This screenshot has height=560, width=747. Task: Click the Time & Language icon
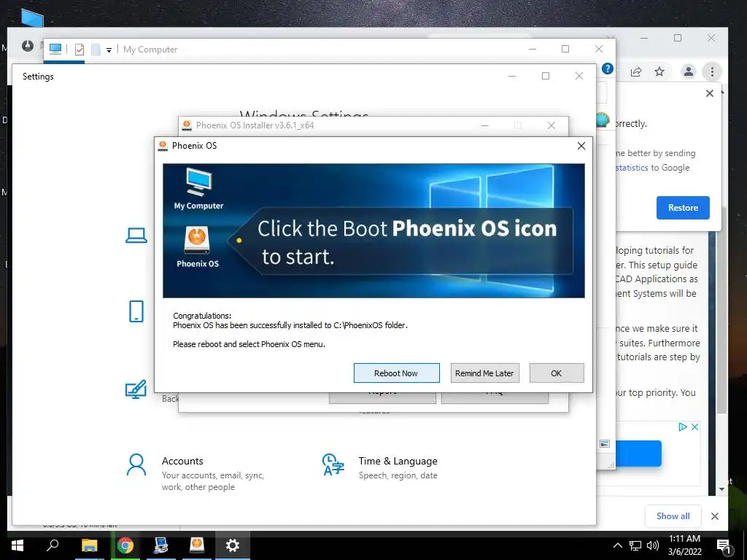click(333, 464)
